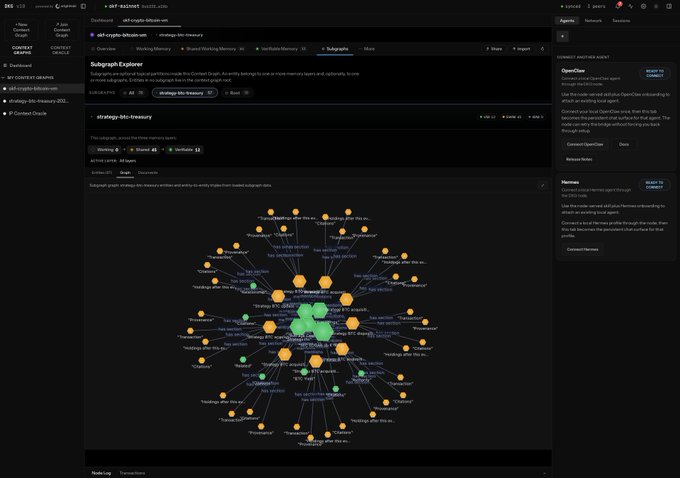Click the okf-crypto-bitcoin-vm top tab

click(145, 20)
